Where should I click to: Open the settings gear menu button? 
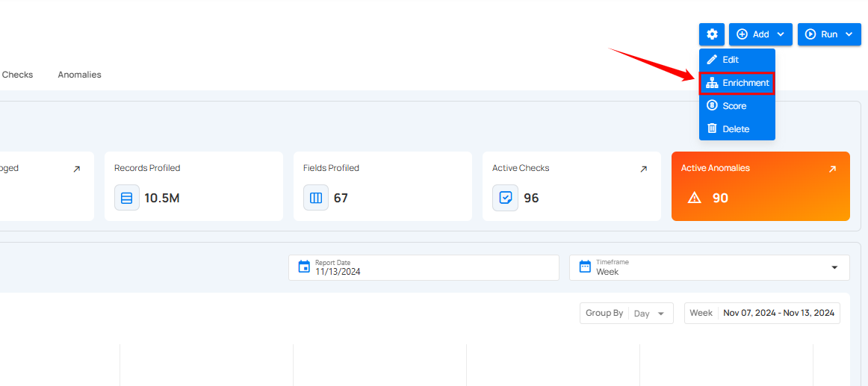712,34
